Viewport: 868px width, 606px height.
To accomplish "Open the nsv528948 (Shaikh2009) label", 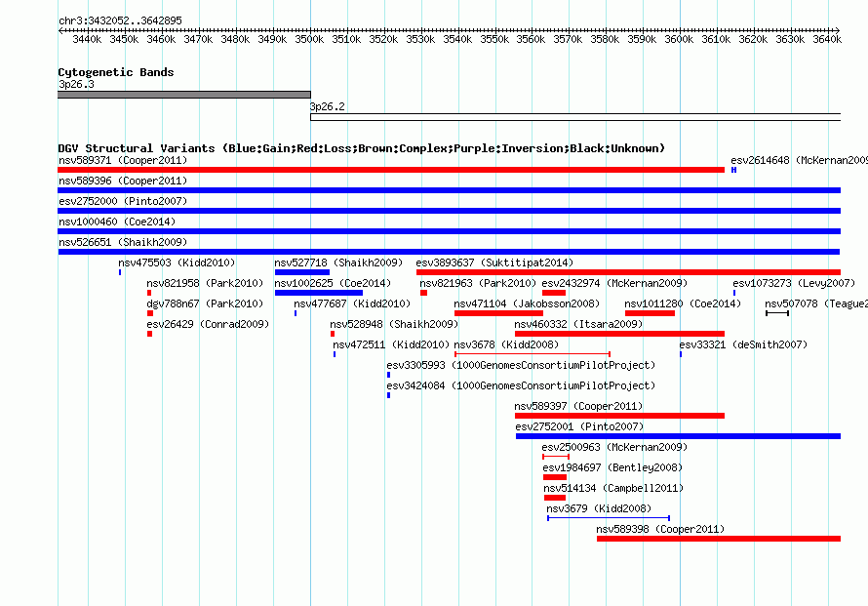I will pyautogui.click(x=394, y=324).
